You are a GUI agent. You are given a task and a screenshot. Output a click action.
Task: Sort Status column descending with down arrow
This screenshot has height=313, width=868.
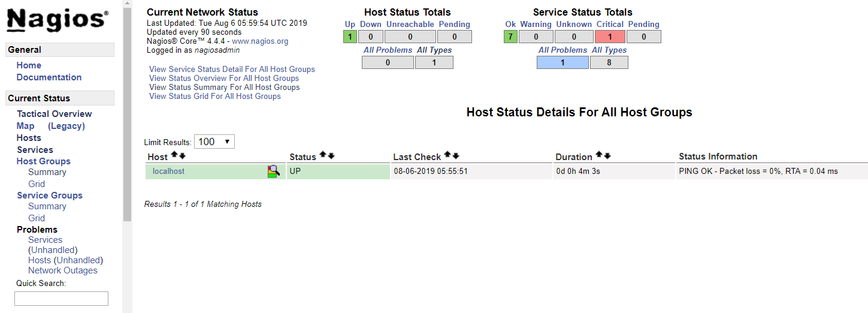(331, 155)
